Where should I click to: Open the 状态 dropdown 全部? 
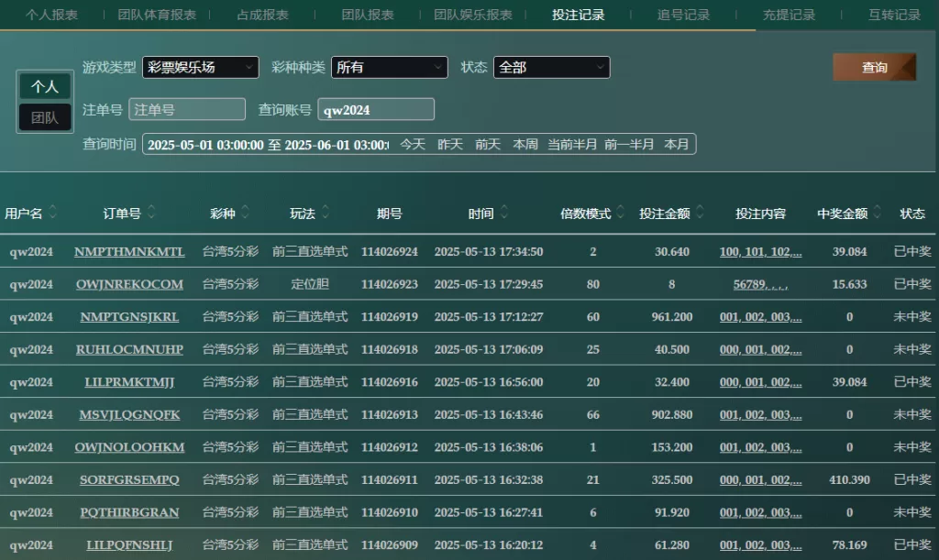(551, 67)
